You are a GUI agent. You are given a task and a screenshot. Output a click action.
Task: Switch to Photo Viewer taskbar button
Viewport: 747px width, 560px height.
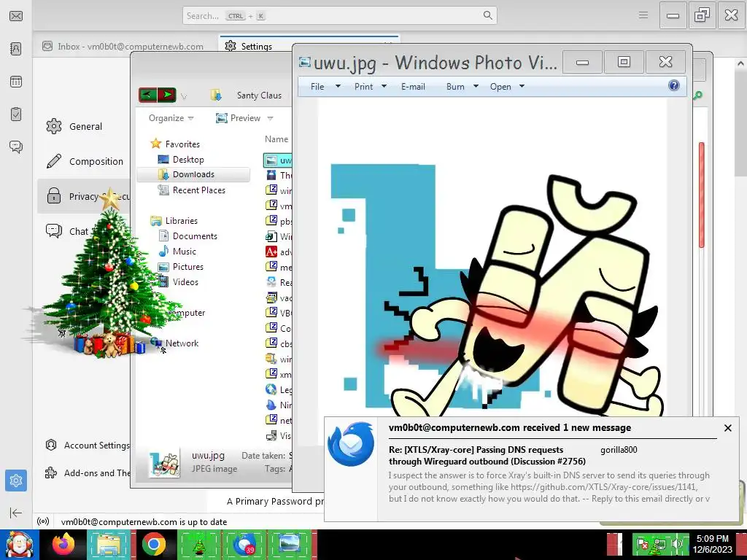(290, 545)
